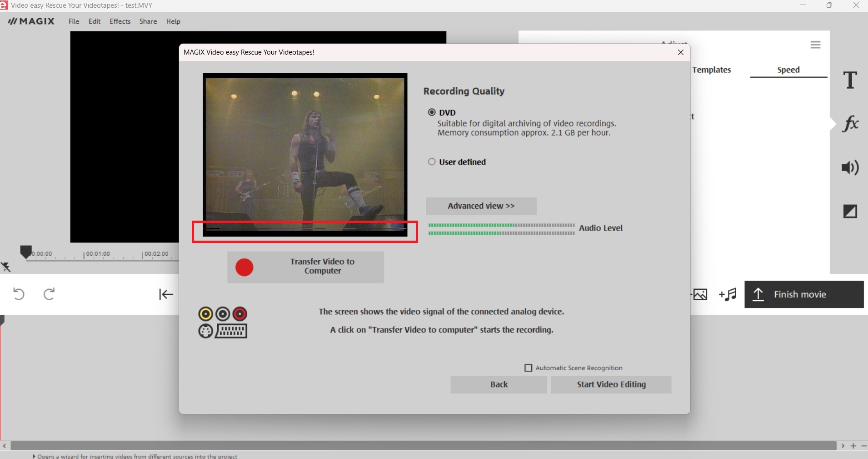This screenshot has width=868, height=459.
Task: Click the Finish movie button
Action: pos(804,294)
